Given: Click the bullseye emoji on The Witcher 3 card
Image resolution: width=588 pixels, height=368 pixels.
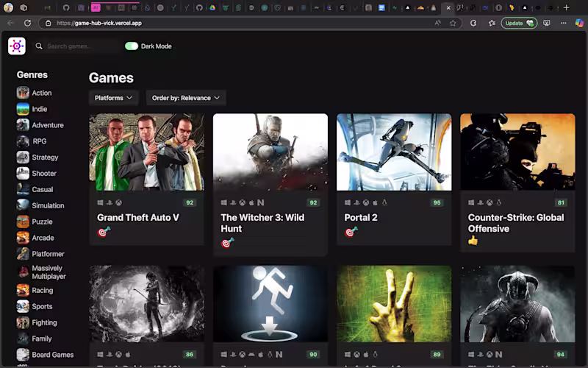Looking at the screenshot, I should 228,243.
